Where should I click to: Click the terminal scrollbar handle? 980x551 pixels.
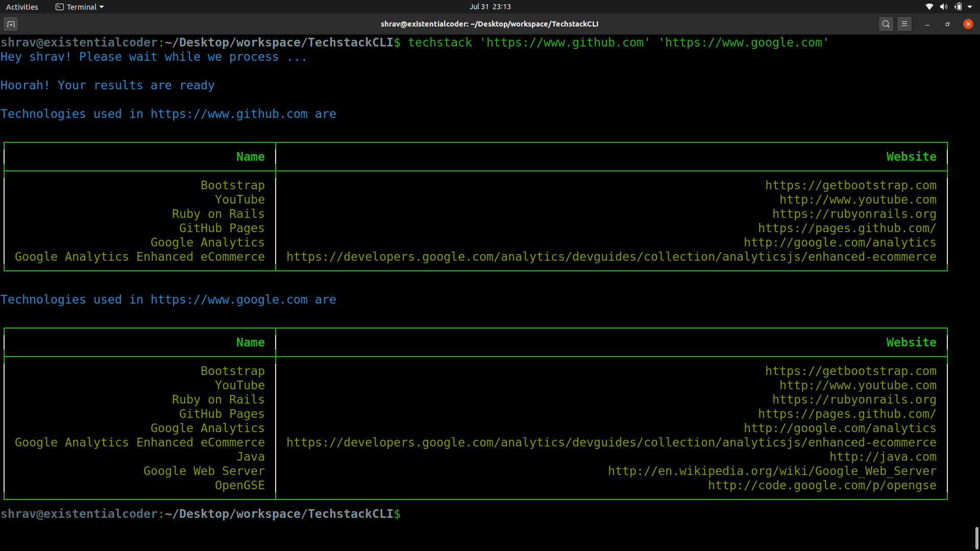pos(977,538)
